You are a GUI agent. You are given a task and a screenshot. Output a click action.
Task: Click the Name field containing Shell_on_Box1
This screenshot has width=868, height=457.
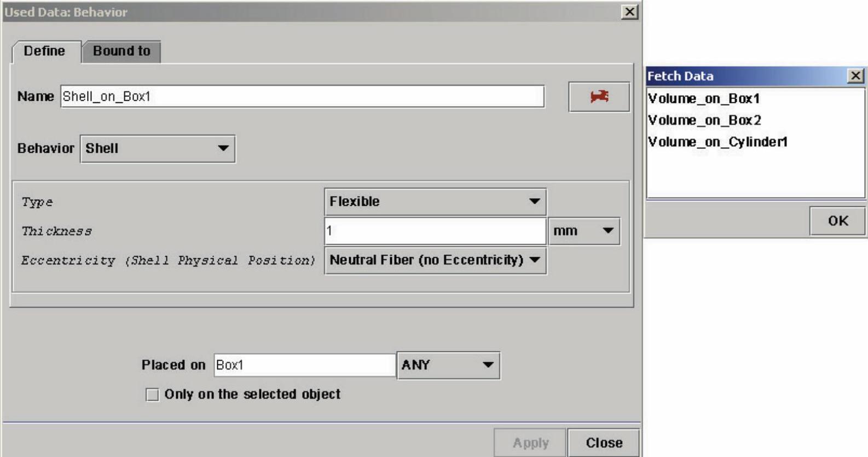[302, 97]
